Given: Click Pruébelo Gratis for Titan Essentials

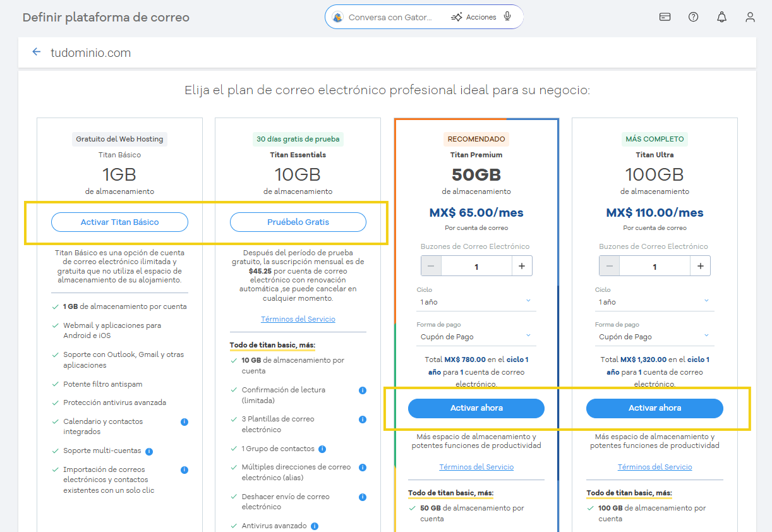Looking at the screenshot, I should tap(297, 222).
